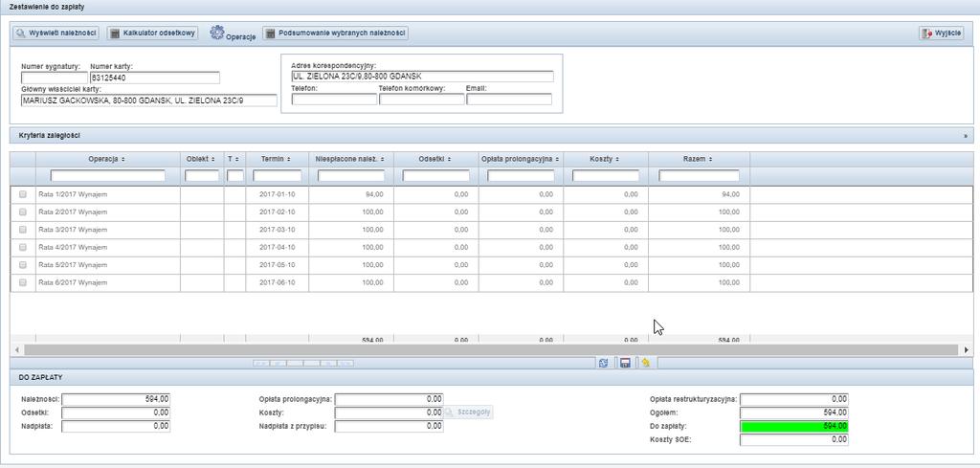The width and height of the screenshot is (980, 468).
Task: Sort by Opłata prolongacyjna column header
Action: pos(520,159)
